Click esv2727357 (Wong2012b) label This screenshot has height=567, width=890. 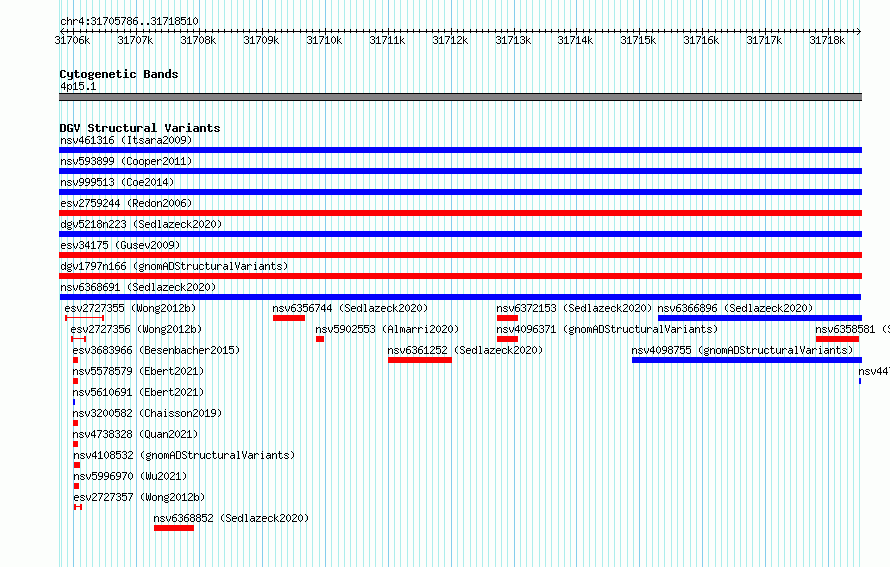[x=139, y=497]
